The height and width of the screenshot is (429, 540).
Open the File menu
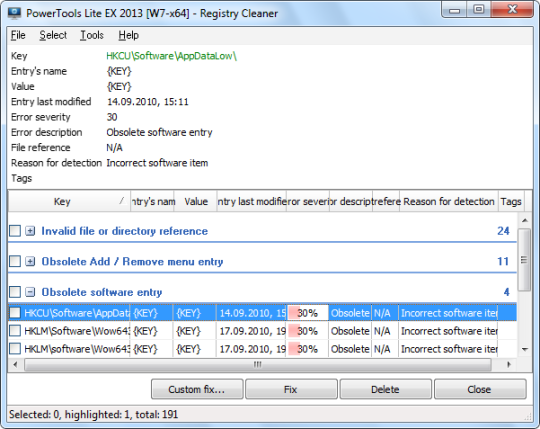[18, 35]
